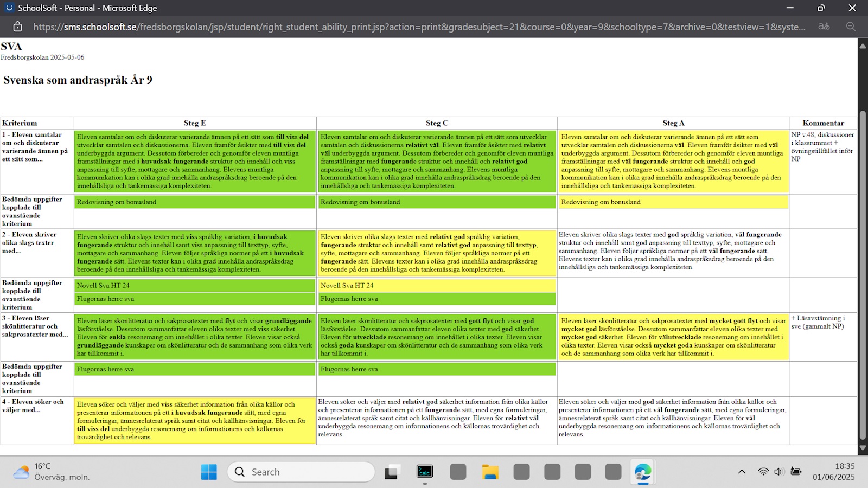Open the clock showing 18:35

(x=833, y=472)
